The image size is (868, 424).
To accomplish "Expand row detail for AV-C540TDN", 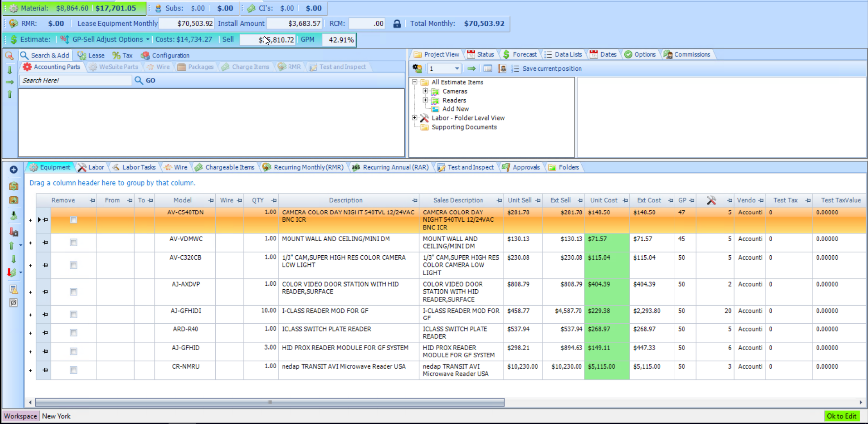I will pyautogui.click(x=30, y=220).
